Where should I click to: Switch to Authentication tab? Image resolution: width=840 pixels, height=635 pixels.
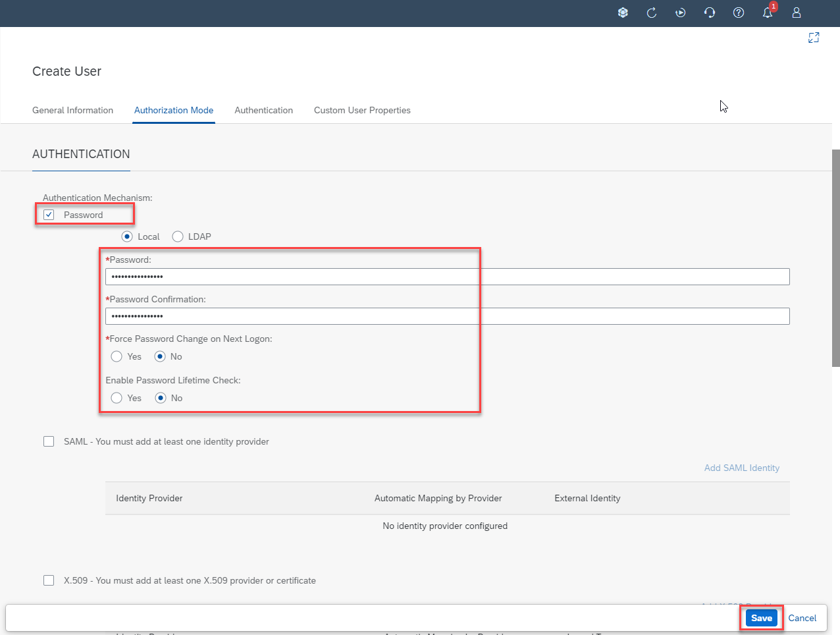263,110
